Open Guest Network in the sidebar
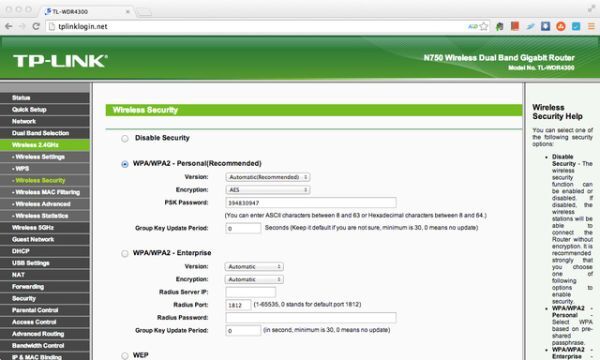 (45, 239)
